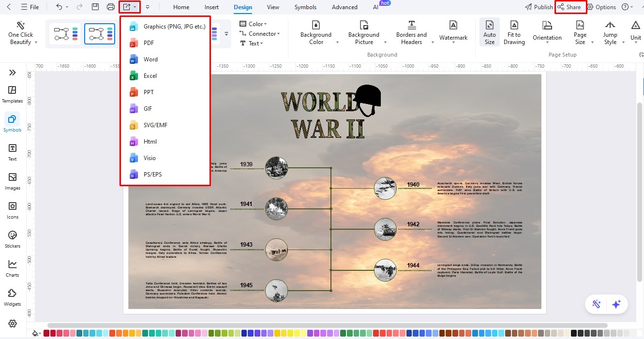This screenshot has height=339, width=644.
Task: Open the Connector style dropdown
Action: tap(260, 34)
